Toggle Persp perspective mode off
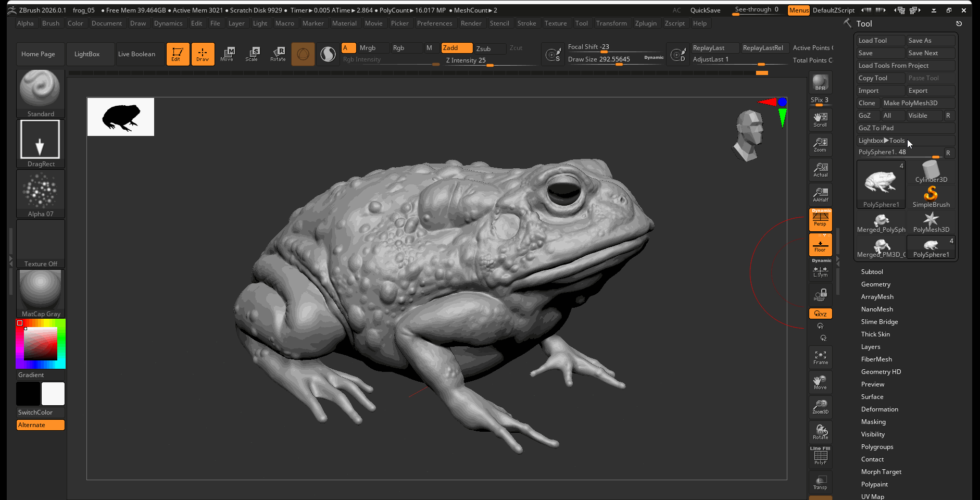The width and height of the screenshot is (980, 500). pyautogui.click(x=820, y=219)
